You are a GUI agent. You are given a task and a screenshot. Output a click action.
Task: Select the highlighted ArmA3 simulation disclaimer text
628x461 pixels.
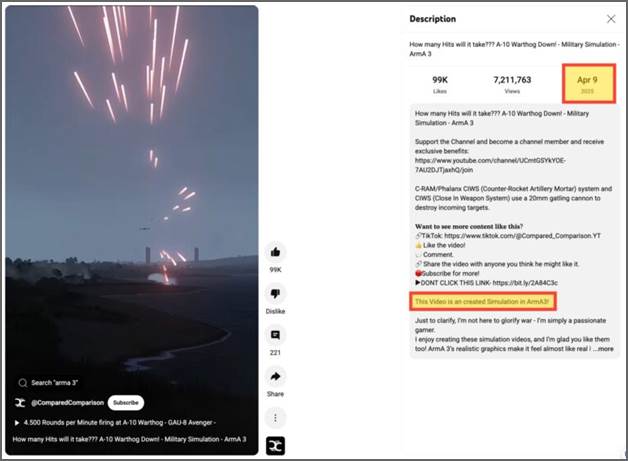pyautogui.click(x=482, y=302)
